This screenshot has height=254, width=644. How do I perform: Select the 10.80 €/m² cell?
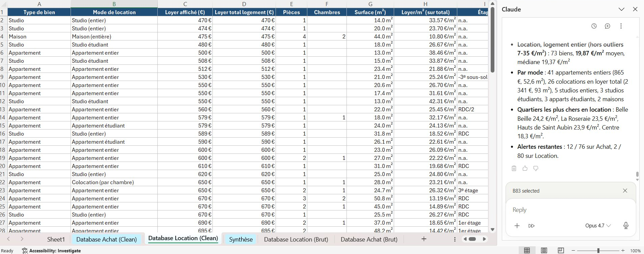[426, 36]
